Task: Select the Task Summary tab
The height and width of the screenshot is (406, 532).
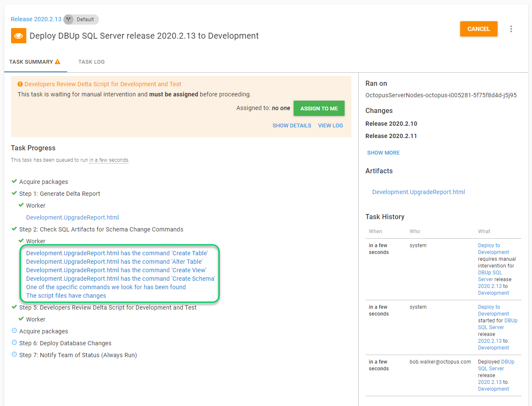Action: (x=31, y=62)
